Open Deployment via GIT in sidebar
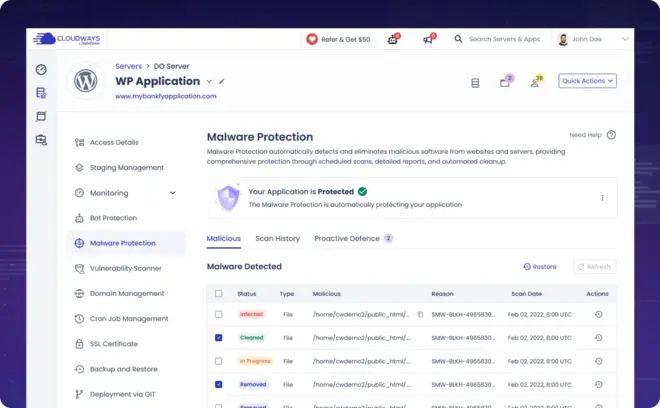The width and height of the screenshot is (660, 408). pyautogui.click(x=122, y=395)
